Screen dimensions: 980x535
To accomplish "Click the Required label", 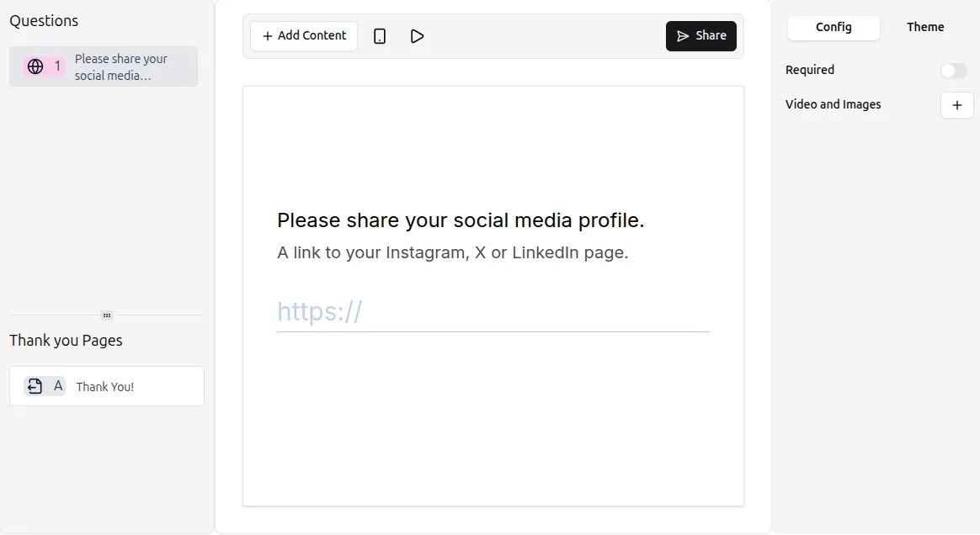I will tap(810, 70).
